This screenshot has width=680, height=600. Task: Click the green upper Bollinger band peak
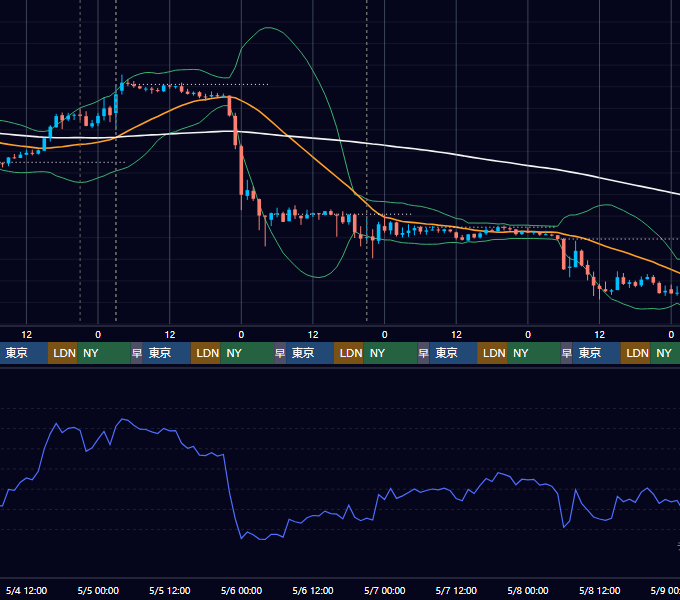pos(268,28)
